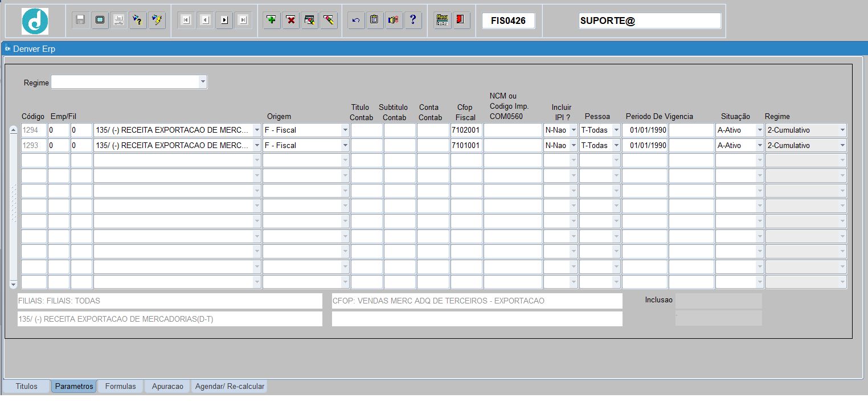
Task: Click Subtitulo Contab field in row 1293
Action: [400, 145]
